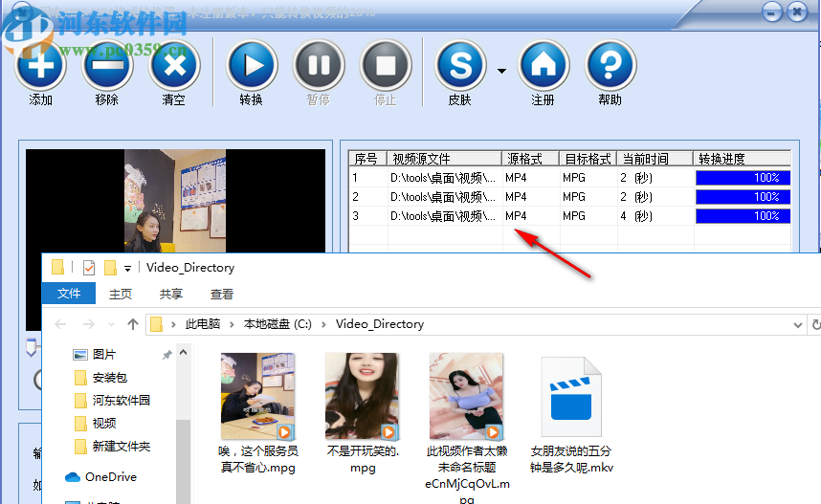Click the 暂停 (Pause) icon

(319, 66)
